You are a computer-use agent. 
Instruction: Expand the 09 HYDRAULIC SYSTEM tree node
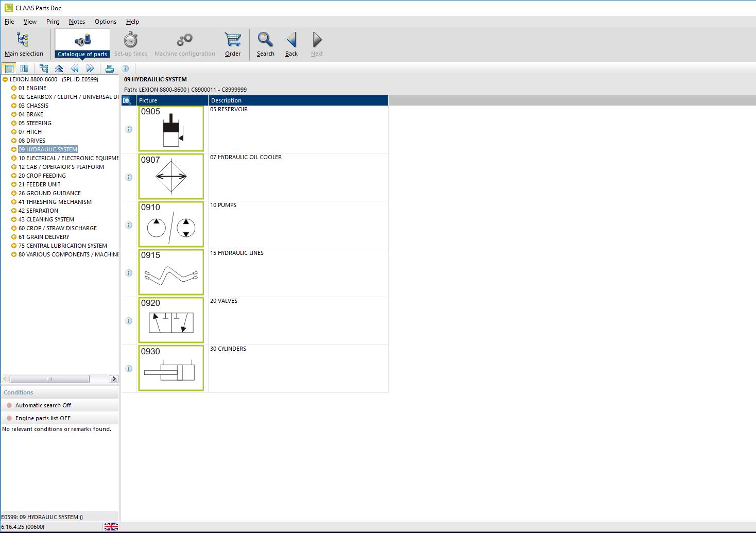(14, 149)
